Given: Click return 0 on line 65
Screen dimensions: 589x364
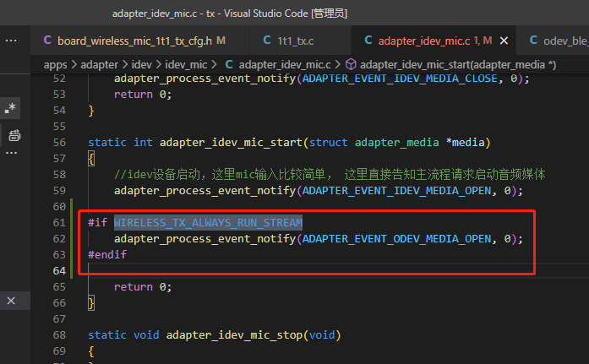Looking at the screenshot, I should coord(143,287).
